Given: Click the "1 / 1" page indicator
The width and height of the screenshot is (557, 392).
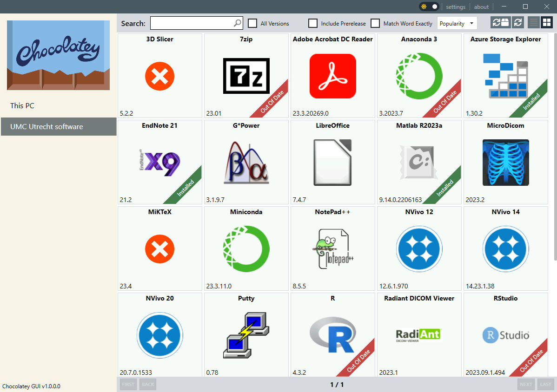Looking at the screenshot, I should [x=337, y=385].
